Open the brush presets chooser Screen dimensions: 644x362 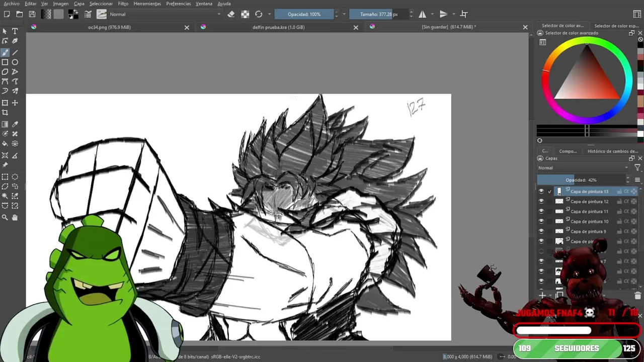tap(102, 14)
